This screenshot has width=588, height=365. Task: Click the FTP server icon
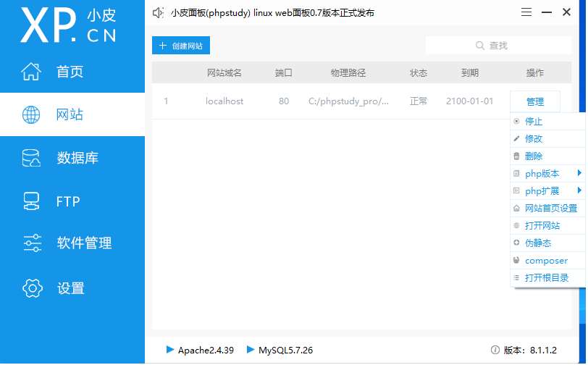[31, 201]
